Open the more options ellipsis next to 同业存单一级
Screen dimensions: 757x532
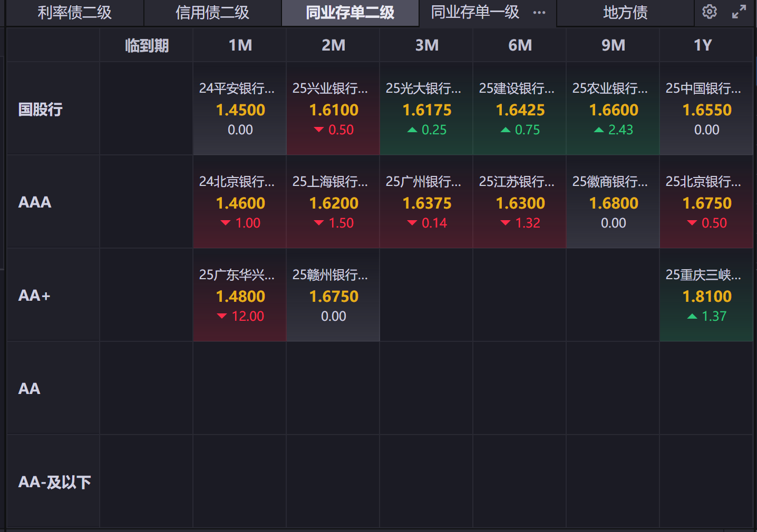[539, 13]
